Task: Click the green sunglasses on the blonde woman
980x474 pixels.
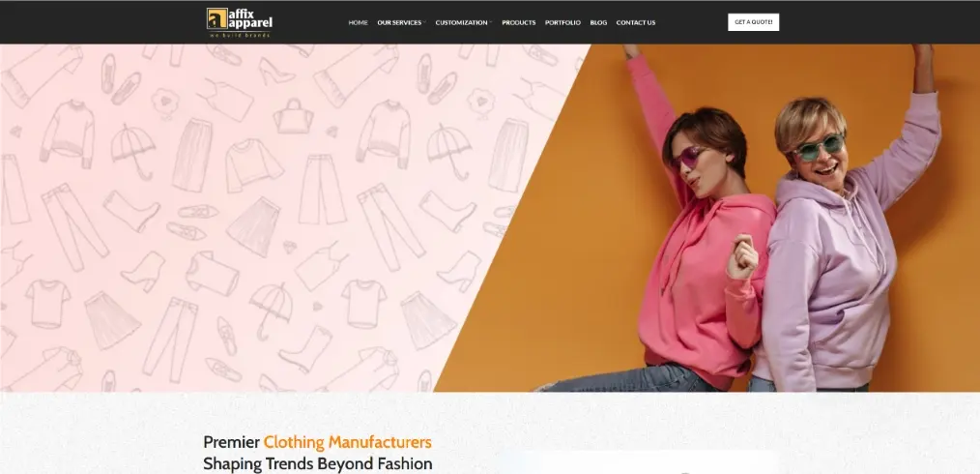Action: coord(819,148)
